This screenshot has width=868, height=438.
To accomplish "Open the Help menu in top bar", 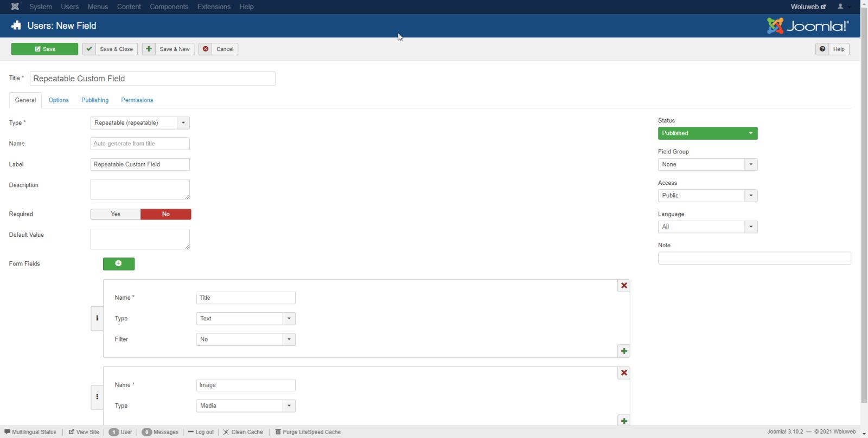I will point(247,7).
